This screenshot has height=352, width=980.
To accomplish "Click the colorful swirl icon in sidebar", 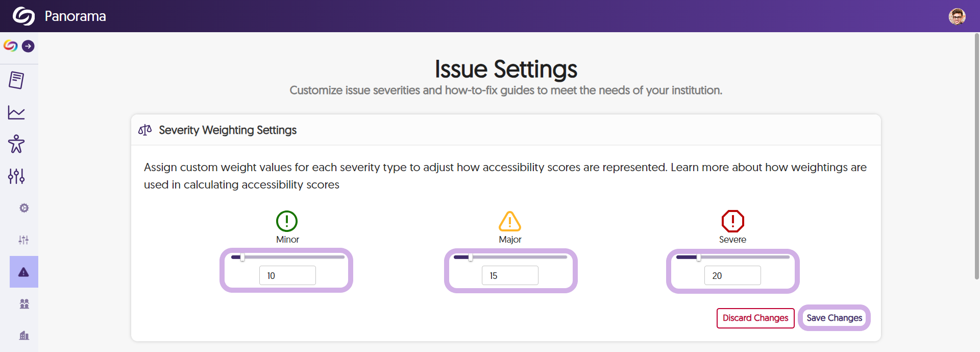I will tap(11, 46).
